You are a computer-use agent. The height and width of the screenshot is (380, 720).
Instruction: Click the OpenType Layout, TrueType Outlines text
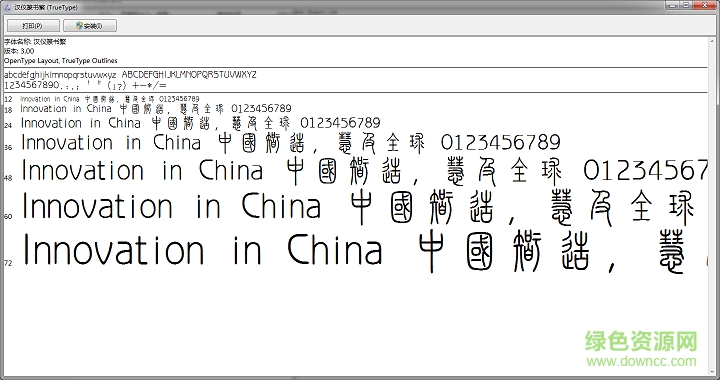pos(61,61)
